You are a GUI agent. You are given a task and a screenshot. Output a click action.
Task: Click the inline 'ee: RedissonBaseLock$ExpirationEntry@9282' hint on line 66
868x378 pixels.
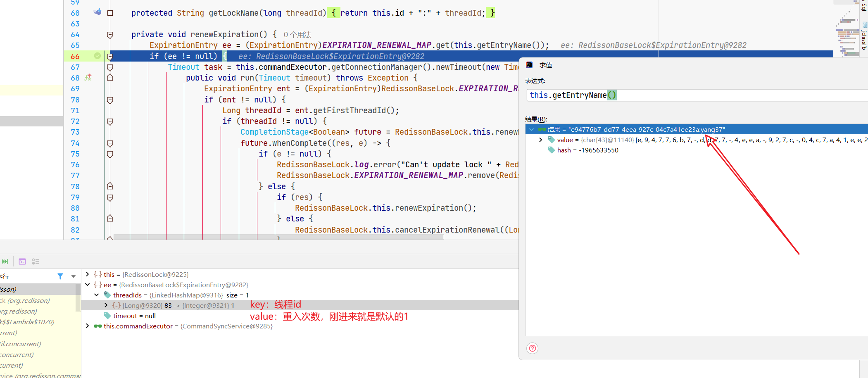(x=331, y=56)
